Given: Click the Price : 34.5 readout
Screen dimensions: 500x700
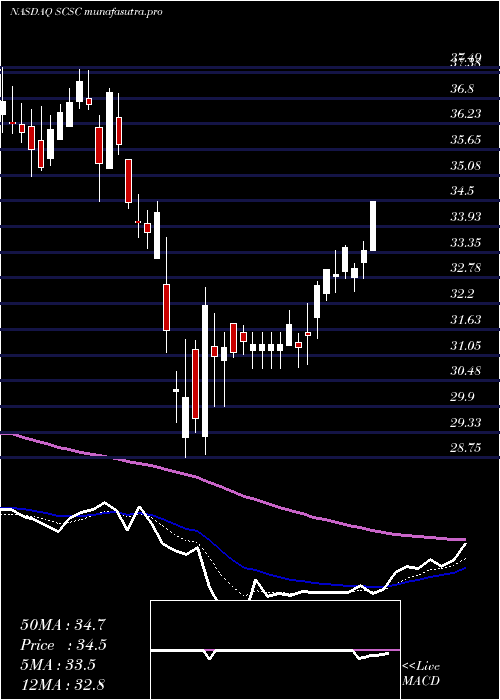Looking at the screenshot, I should 63,645.
